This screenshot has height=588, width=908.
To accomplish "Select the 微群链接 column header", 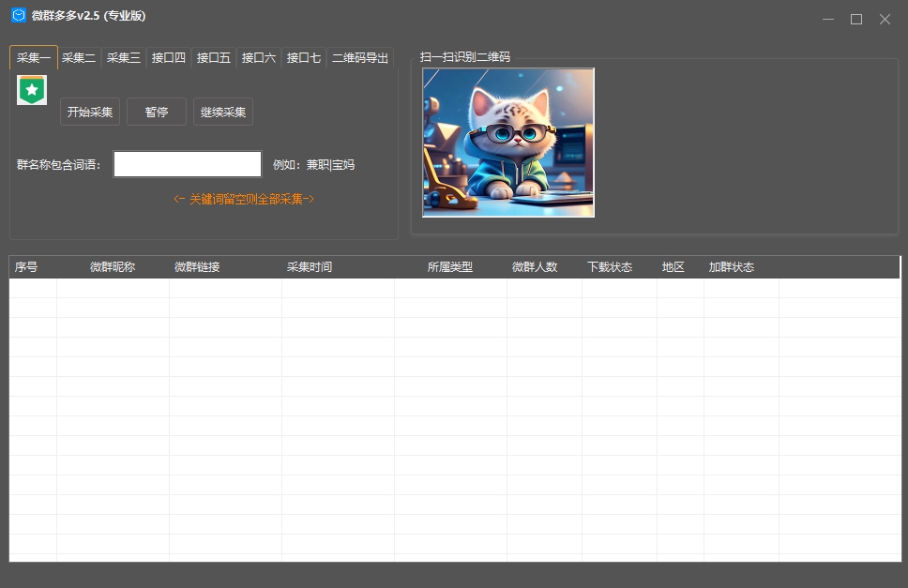I will click(197, 266).
